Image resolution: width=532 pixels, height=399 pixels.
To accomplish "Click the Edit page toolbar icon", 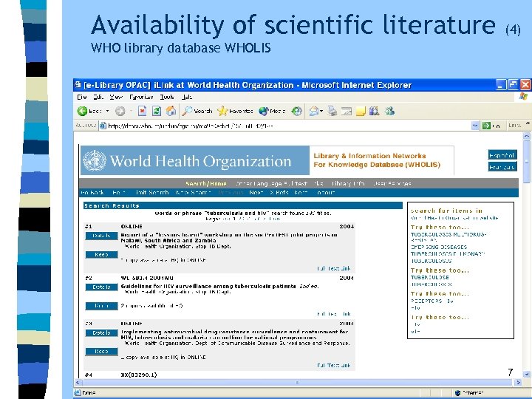I will coord(347,111).
